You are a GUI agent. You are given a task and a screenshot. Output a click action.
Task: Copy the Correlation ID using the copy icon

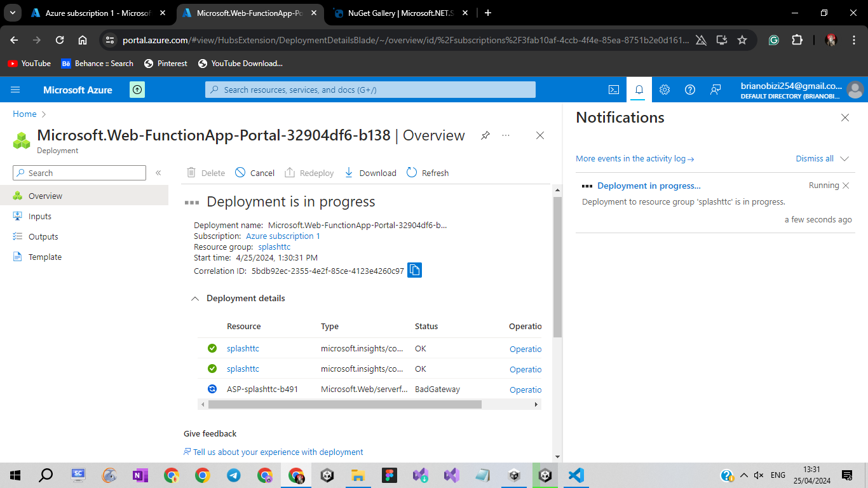coord(414,270)
